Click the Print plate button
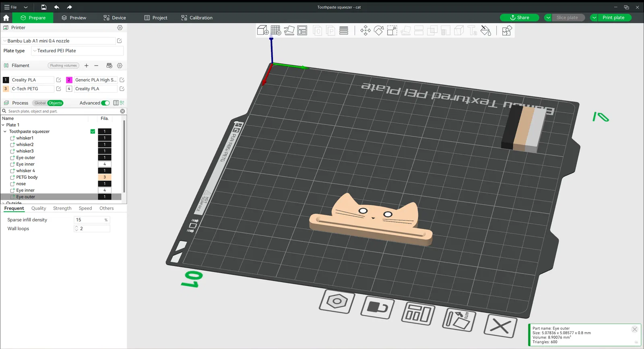Image resolution: width=644 pixels, height=349 pixels. click(x=613, y=18)
